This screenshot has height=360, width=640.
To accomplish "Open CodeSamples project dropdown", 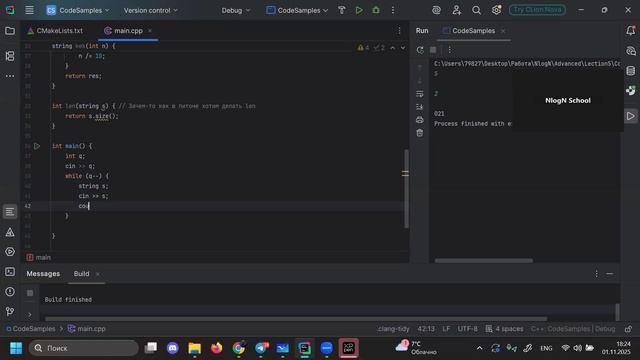I will pyautogui.click(x=78, y=10).
